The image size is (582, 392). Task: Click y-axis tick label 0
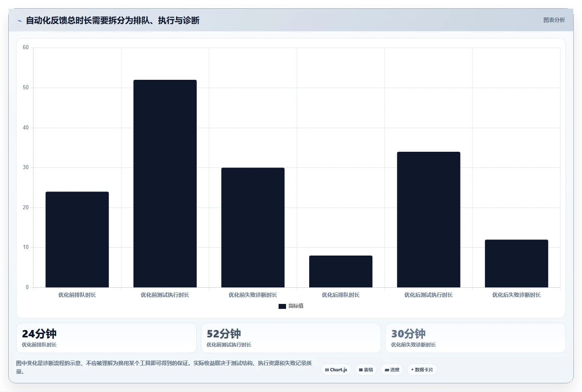27,287
